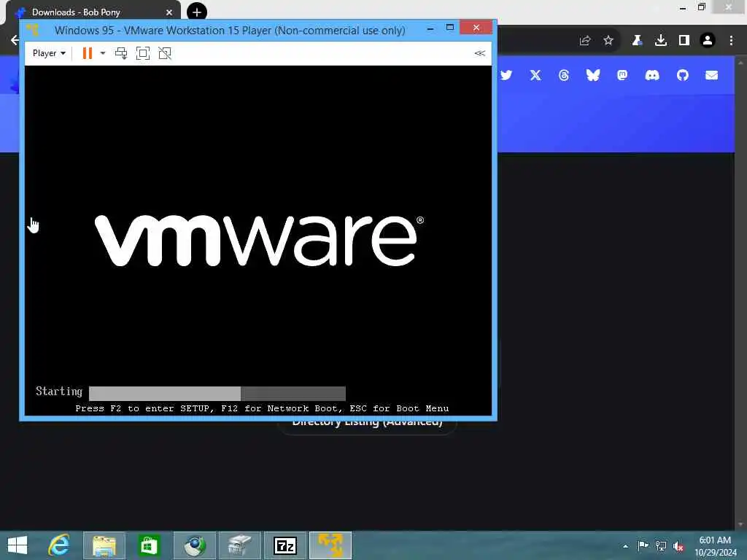Open the Windows Start button
The width and height of the screenshot is (747, 560).
click(x=18, y=545)
